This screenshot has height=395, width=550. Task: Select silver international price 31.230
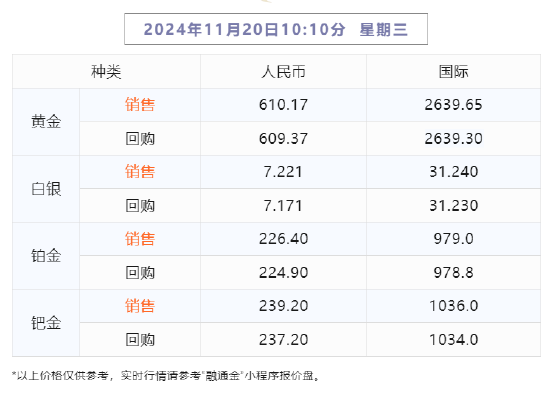coord(454,206)
